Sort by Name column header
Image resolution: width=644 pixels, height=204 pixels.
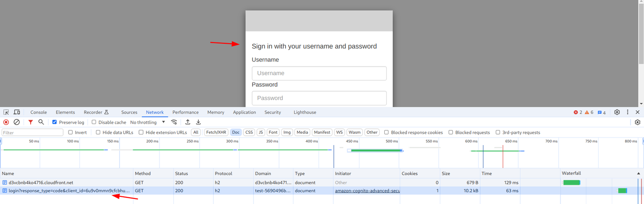tap(67, 173)
